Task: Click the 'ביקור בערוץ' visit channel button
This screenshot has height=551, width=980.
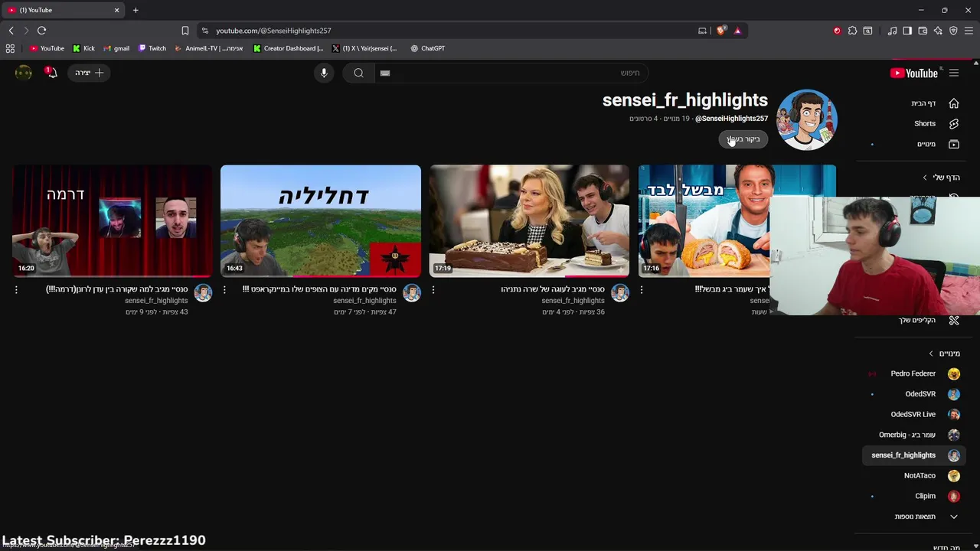Action: click(743, 139)
